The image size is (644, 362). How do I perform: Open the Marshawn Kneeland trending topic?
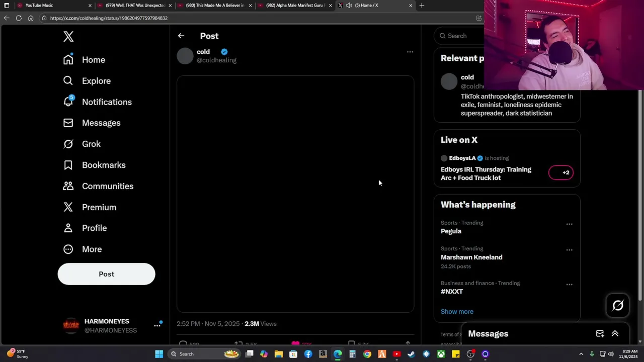tap(471, 257)
